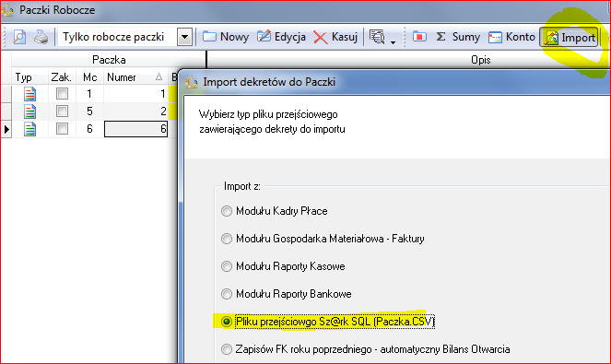Select 'Modułu Gospodarka Materiałowa - Faktury' option
Image resolution: width=611 pixels, height=364 pixels.
(227, 239)
